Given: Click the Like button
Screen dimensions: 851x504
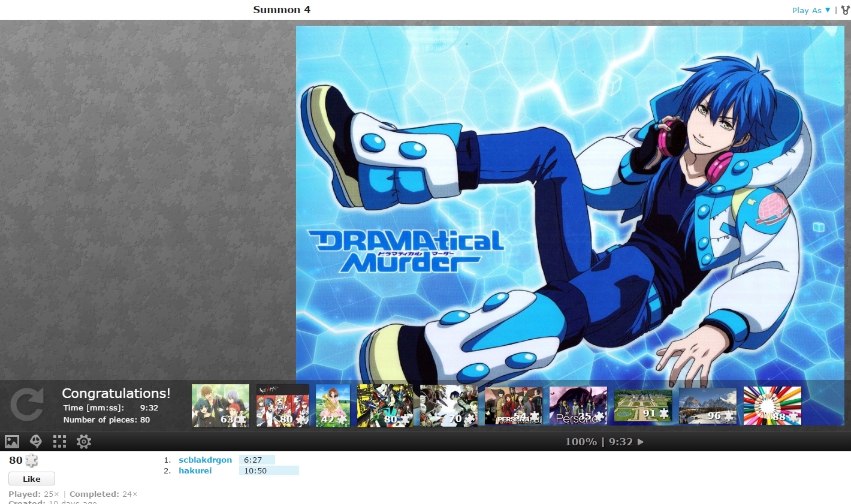Looking at the screenshot, I should click(x=32, y=479).
